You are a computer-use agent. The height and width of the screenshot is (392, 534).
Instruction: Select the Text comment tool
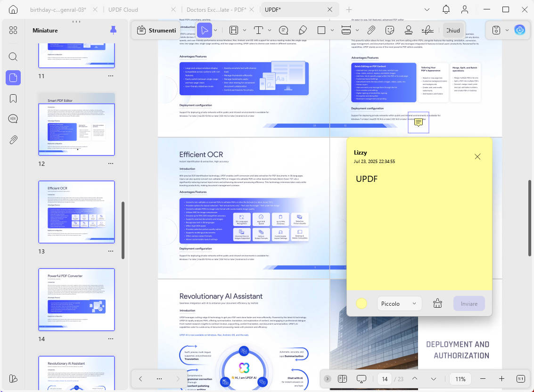tap(258, 30)
